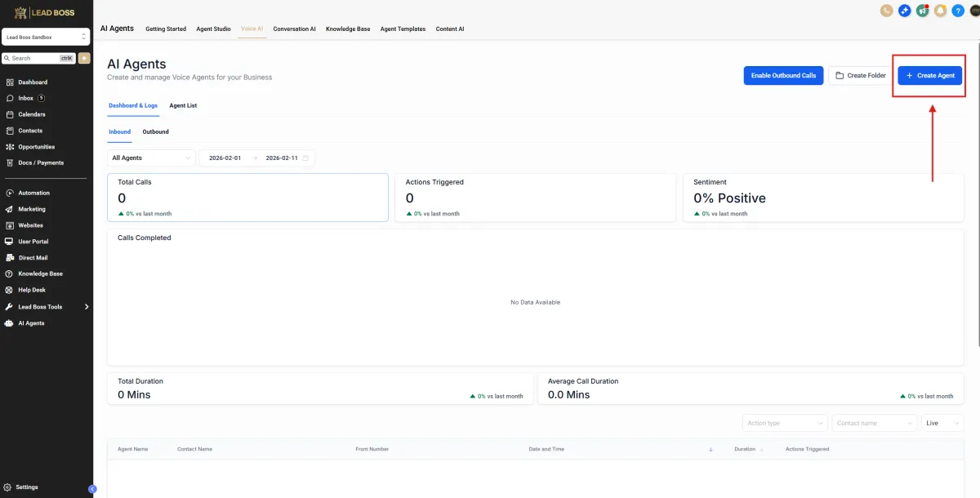The width and height of the screenshot is (980, 498).
Task: Open the Contact name filter dropdown
Action: (875, 423)
